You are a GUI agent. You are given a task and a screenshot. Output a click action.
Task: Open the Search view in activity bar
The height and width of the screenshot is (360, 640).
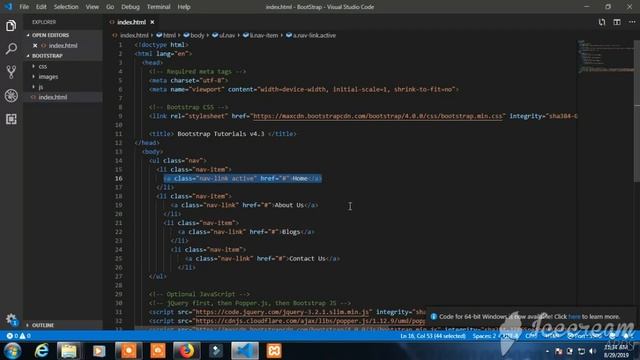click(x=11, y=49)
